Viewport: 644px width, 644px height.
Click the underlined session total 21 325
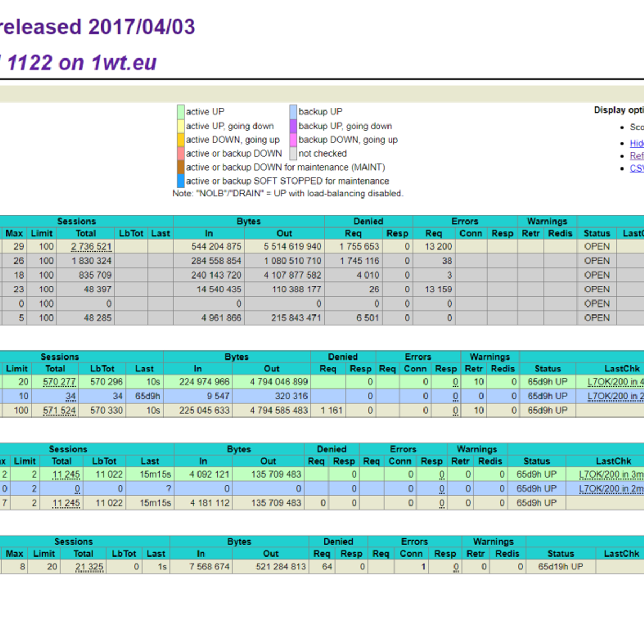(x=89, y=567)
